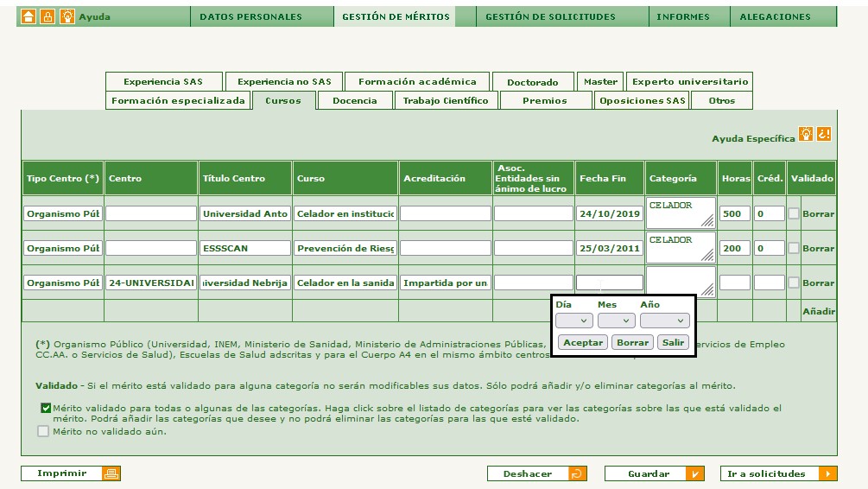The height and width of the screenshot is (489, 868).
Task: Open the Ayuda Específica lightbulb icon
Action: [806, 134]
